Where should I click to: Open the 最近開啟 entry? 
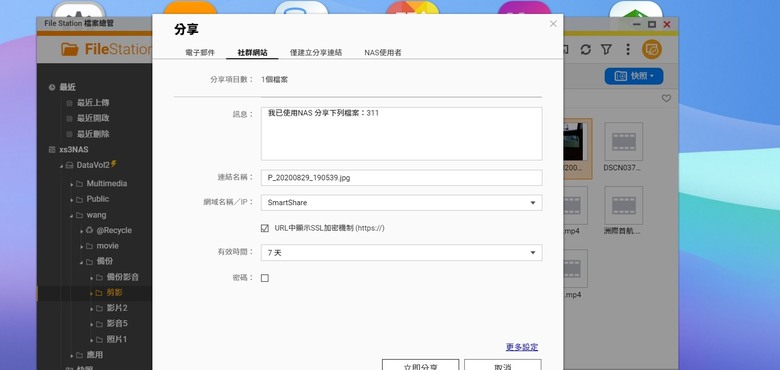pyautogui.click(x=93, y=118)
